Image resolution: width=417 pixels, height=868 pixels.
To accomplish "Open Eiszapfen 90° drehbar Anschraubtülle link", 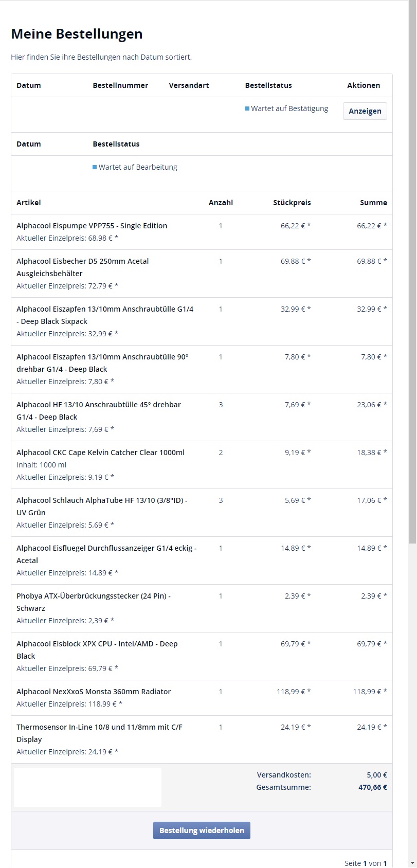I will tap(102, 357).
